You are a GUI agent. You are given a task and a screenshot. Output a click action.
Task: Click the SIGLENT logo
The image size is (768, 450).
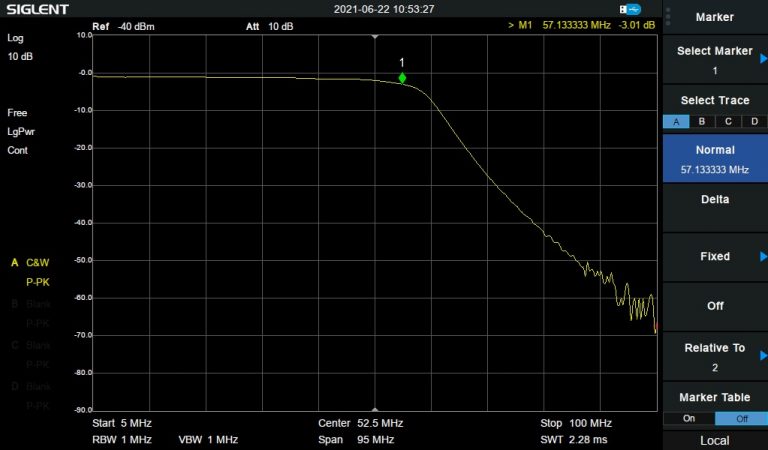coord(36,10)
